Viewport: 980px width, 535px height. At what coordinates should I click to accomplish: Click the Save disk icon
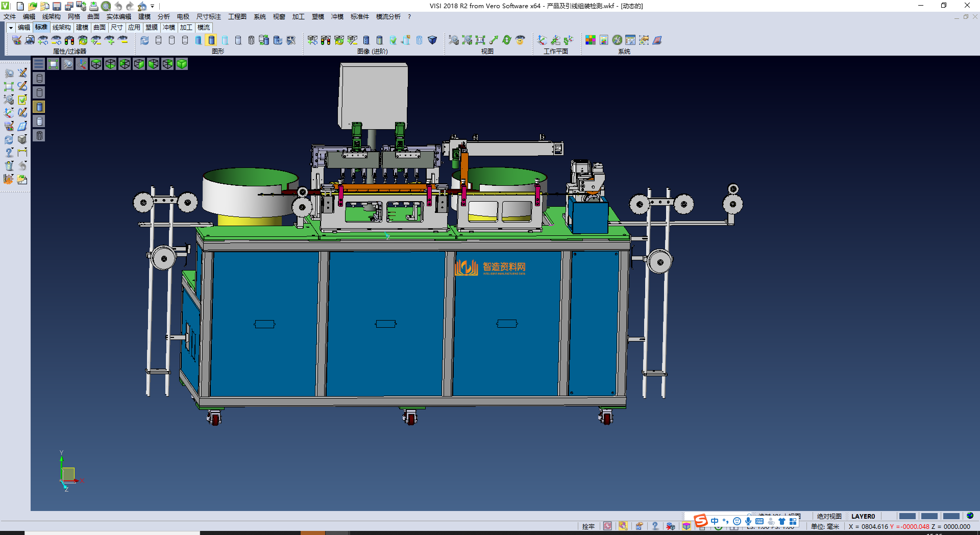(57, 6)
